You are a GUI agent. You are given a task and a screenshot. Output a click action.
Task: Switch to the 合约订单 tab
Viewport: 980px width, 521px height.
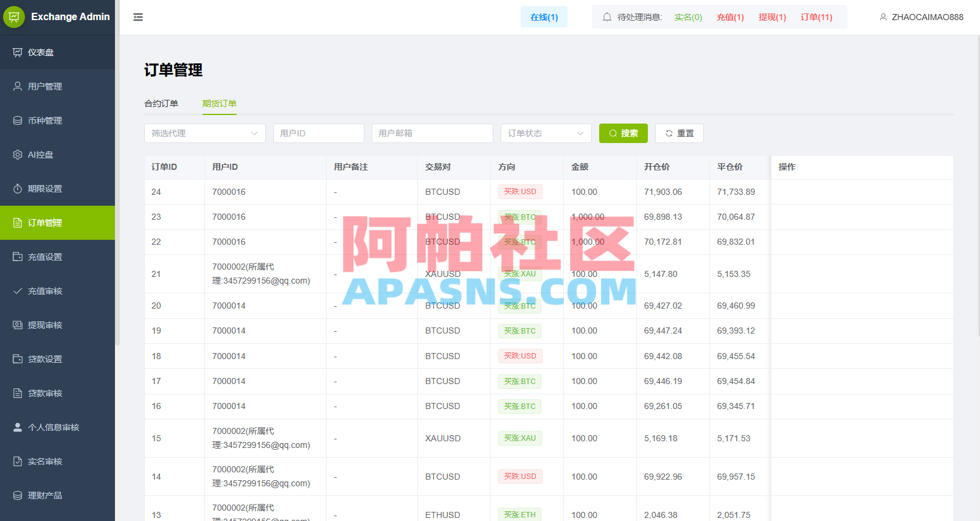[x=161, y=103]
